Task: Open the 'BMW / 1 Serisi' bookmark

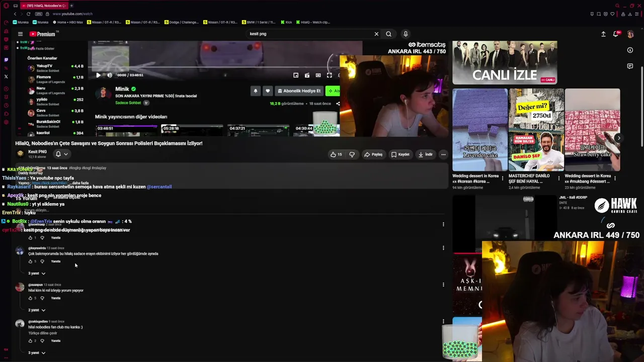Action: [x=259, y=22]
